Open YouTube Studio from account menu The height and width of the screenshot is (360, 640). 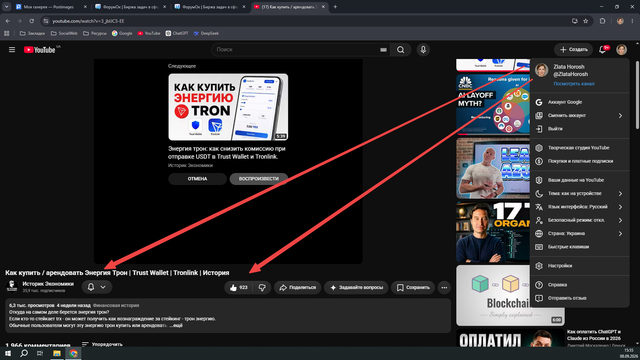[580, 148]
